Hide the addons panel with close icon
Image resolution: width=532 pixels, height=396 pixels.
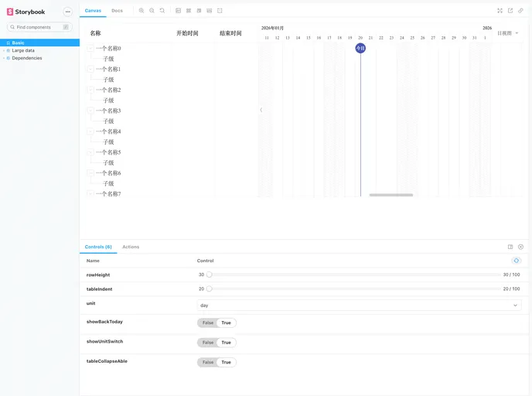[x=521, y=247]
